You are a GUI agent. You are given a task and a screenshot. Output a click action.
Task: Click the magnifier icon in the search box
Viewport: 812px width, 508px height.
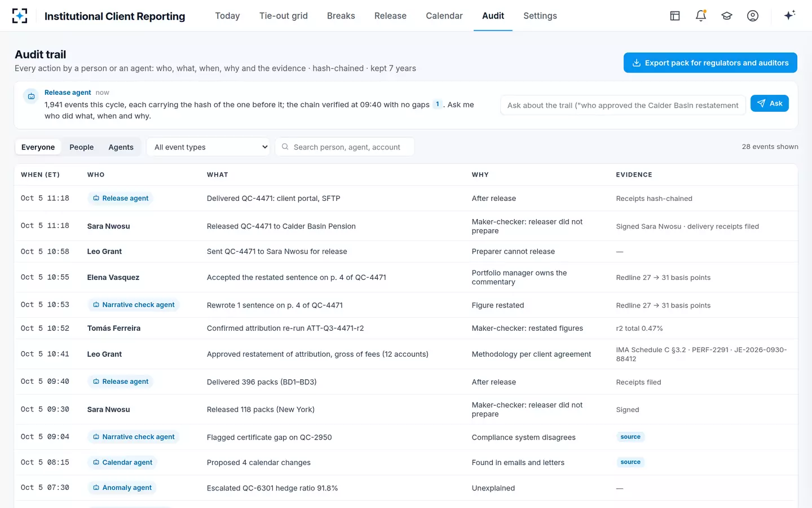285,147
